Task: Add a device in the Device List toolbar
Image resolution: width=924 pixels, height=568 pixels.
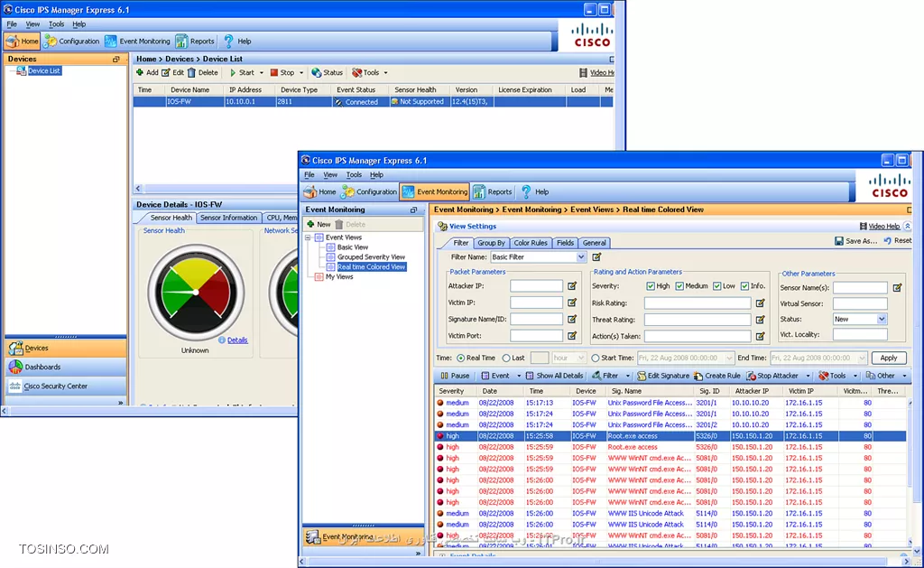Action: pyautogui.click(x=147, y=72)
